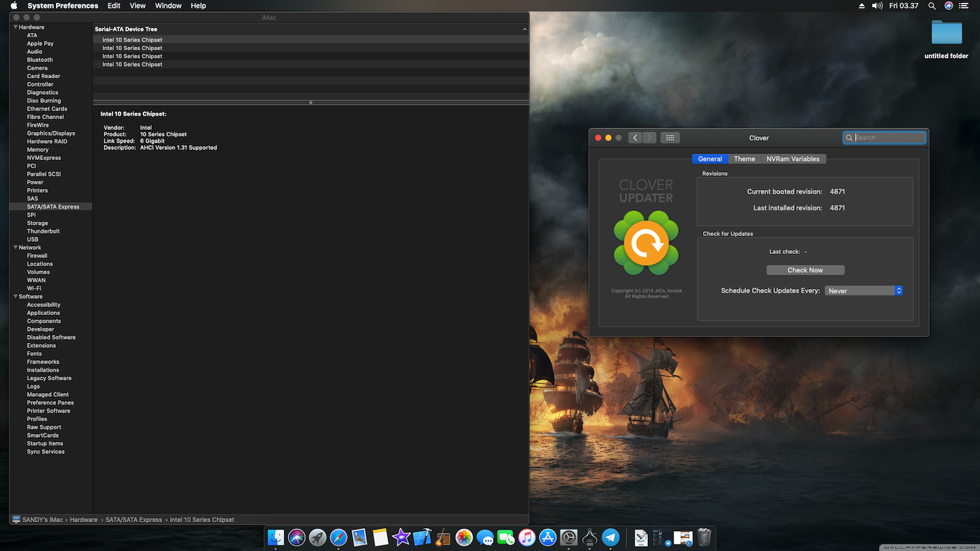This screenshot has height=551, width=980.
Task: Select Power in the Hardware list
Action: (x=35, y=182)
